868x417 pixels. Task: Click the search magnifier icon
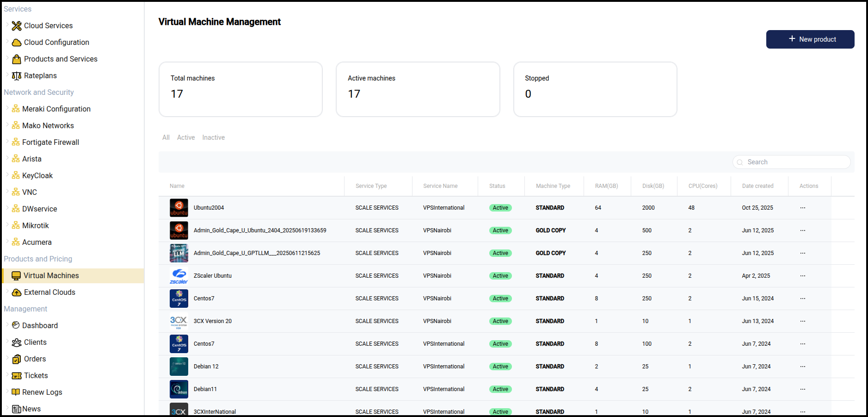pyautogui.click(x=740, y=162)
